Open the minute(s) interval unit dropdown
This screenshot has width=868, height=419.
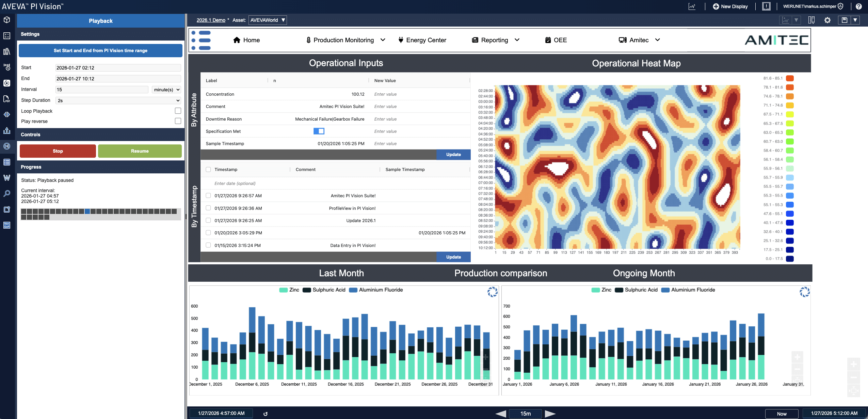click(x=166, y=90)
